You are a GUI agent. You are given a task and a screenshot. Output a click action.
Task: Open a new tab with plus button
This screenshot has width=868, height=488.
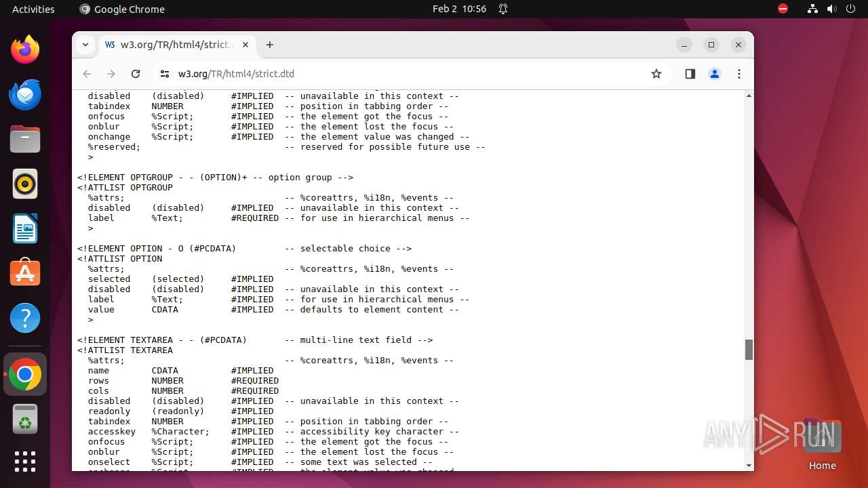270,45
